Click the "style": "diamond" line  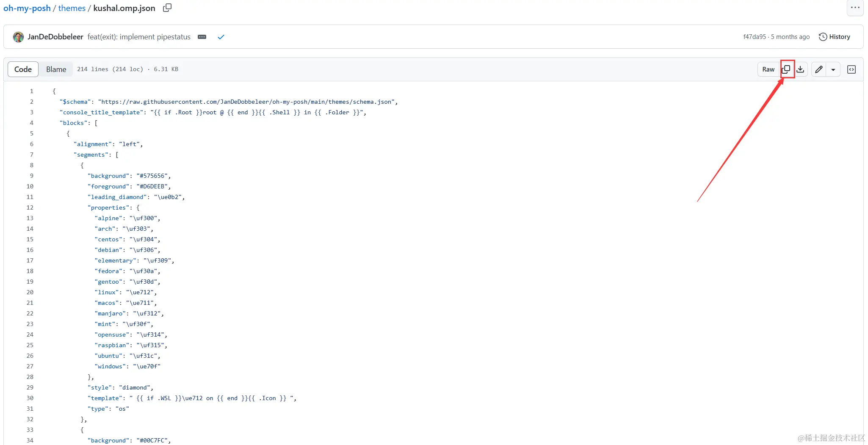coord(121,387)
